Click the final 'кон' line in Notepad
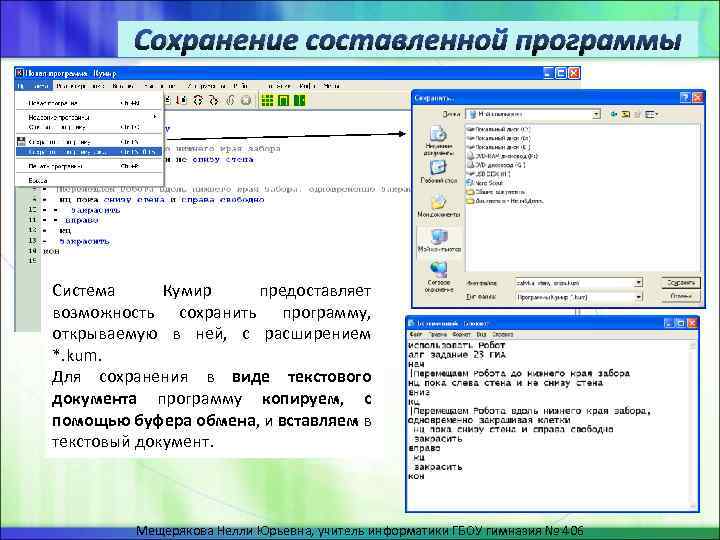Screen dimensions: 720x540 [416, 476]
